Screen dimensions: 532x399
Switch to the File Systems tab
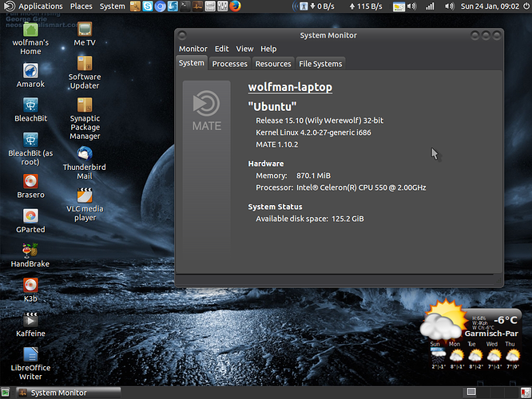[x=320, y=64]
